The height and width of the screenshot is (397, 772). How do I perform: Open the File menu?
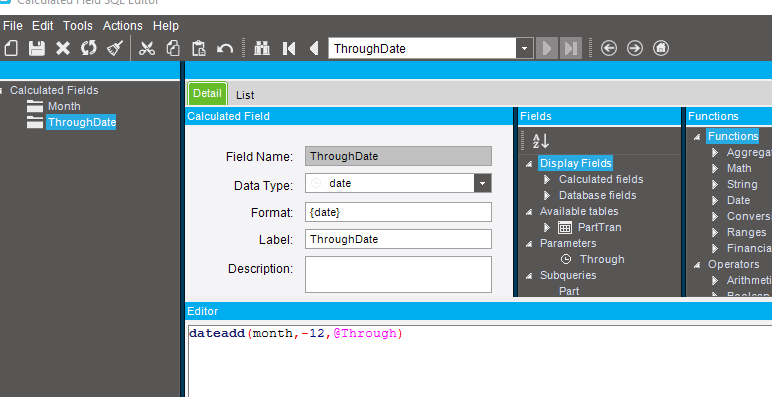[13, 26]
